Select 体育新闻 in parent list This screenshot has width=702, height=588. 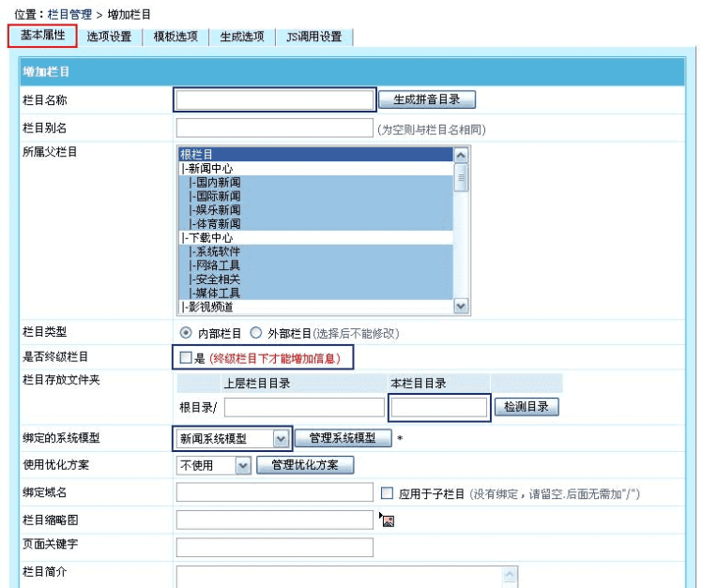(315, 224)
